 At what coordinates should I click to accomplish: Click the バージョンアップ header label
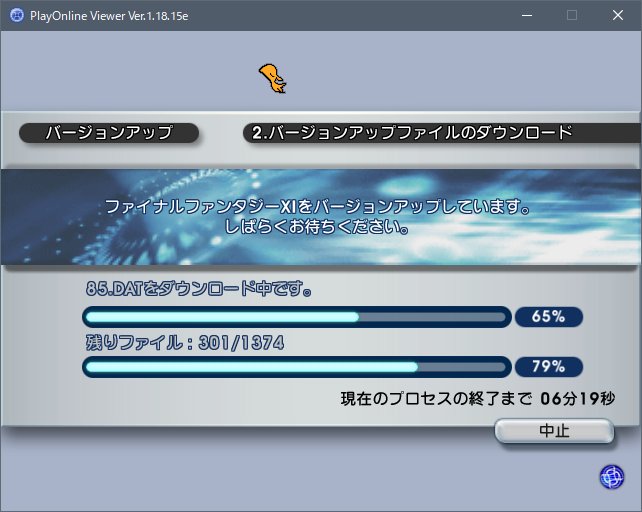coord(109,133)
